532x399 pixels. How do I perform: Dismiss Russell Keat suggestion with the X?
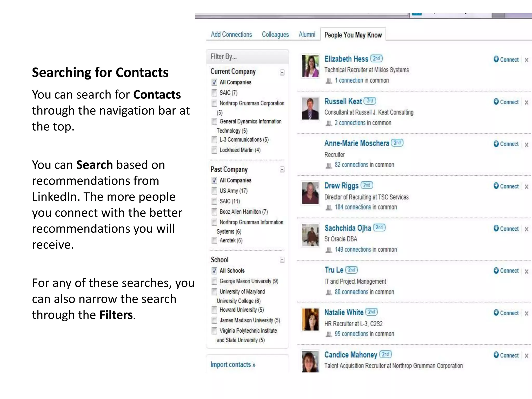(x=527, y=102)
